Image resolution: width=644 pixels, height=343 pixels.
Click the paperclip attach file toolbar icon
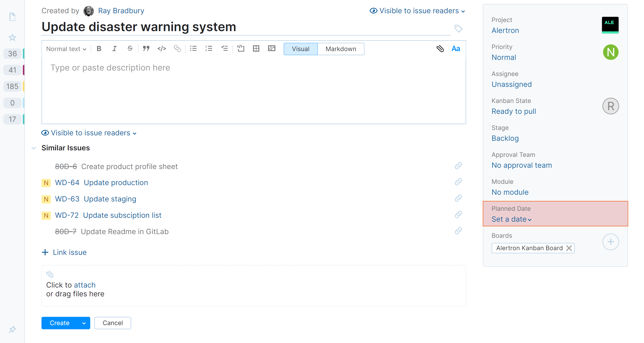tap(440, 49)
